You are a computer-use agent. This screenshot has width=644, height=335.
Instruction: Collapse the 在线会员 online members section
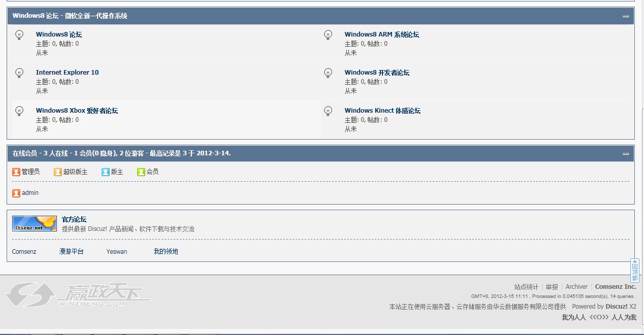(x=626, y=153)
